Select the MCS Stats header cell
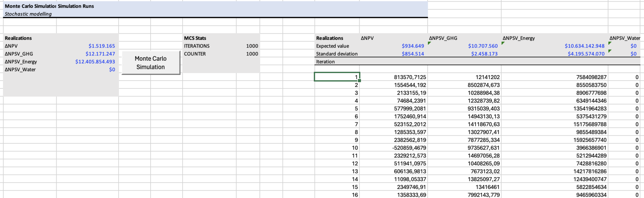This screenshot has height=198, width=644. click(x=195, y=38)
